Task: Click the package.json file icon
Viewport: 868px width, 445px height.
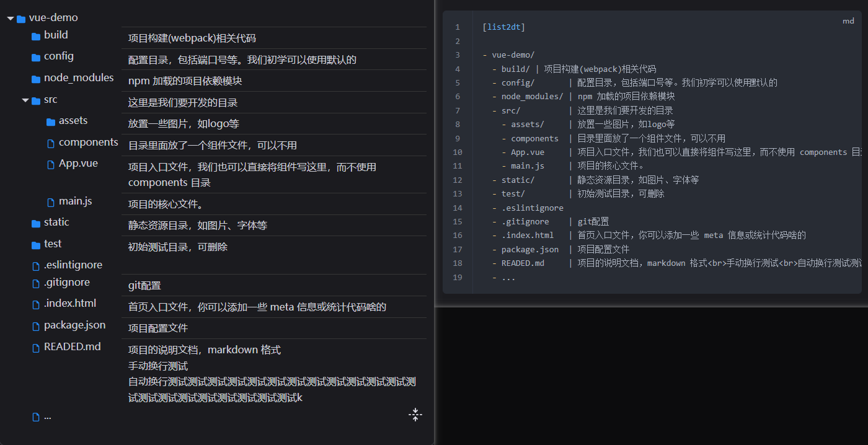Action: point(36,326)
